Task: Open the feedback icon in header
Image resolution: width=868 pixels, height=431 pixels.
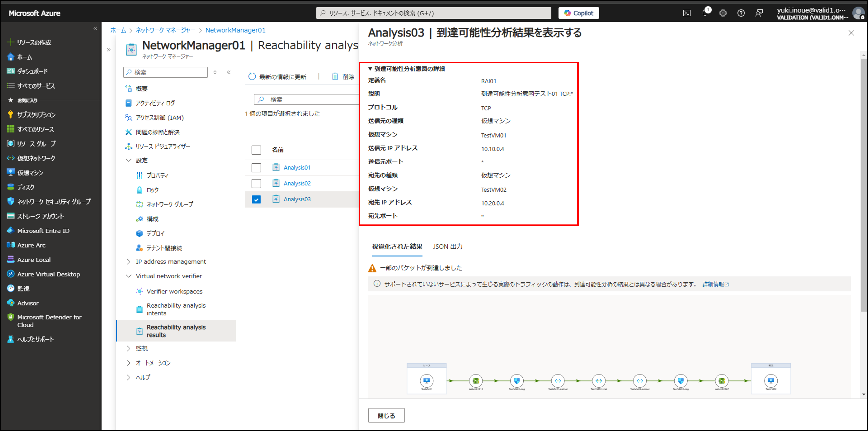Action: click(x=759, y=13)
